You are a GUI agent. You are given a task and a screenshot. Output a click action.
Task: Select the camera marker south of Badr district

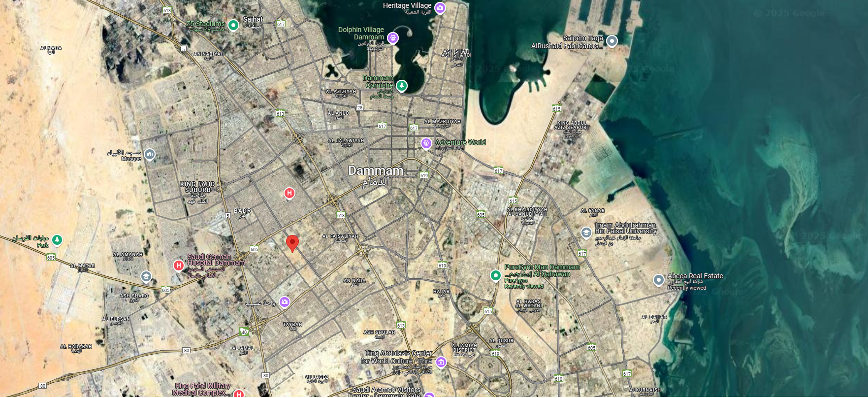coord(284,302)
